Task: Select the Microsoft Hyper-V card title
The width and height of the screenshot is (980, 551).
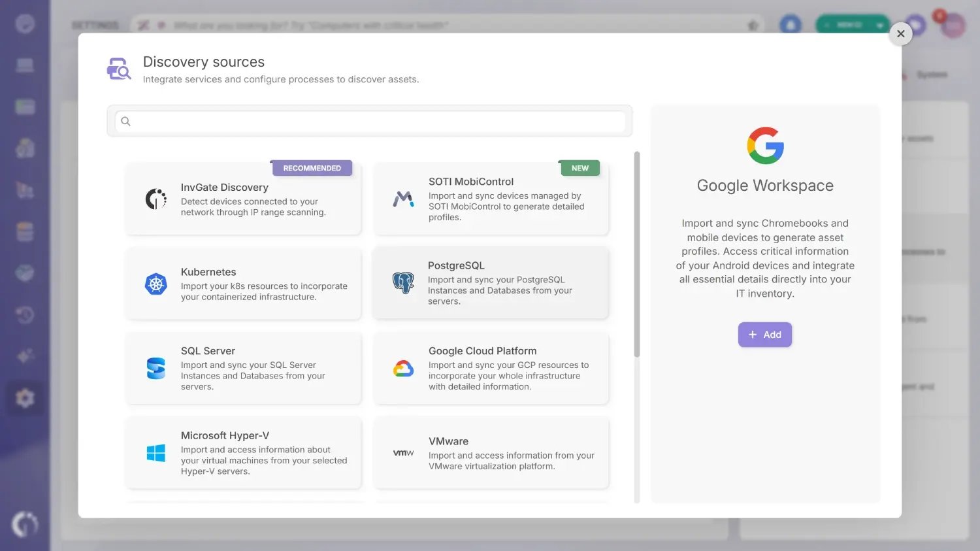Action: pos(225,435)
